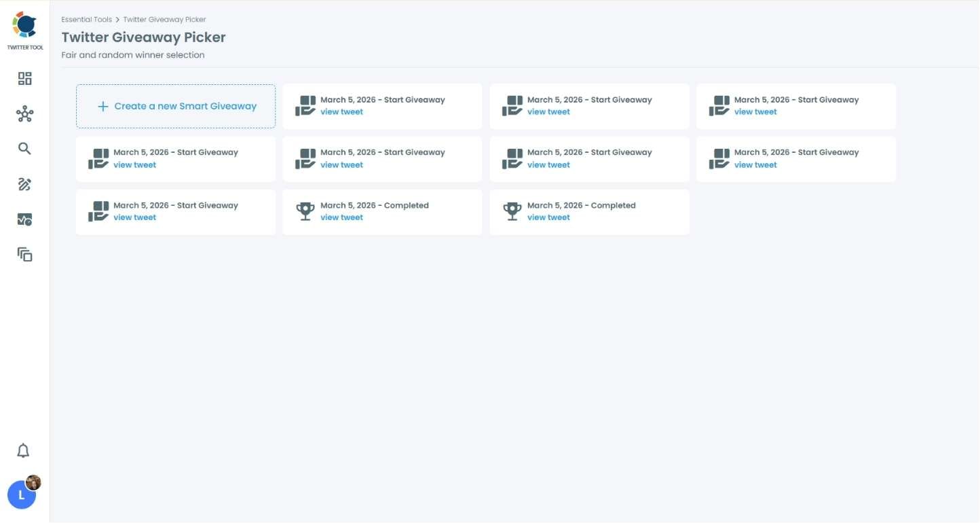Viewport: 980px width, 523px height.
Task: Click the Twitter Tool logo
Action: point(24,26)
